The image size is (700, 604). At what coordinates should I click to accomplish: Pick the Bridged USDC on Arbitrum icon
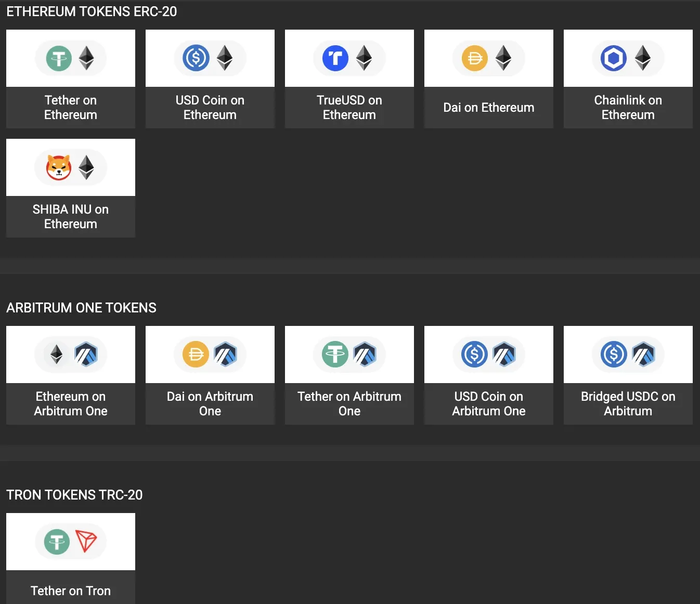pos(614,354)
